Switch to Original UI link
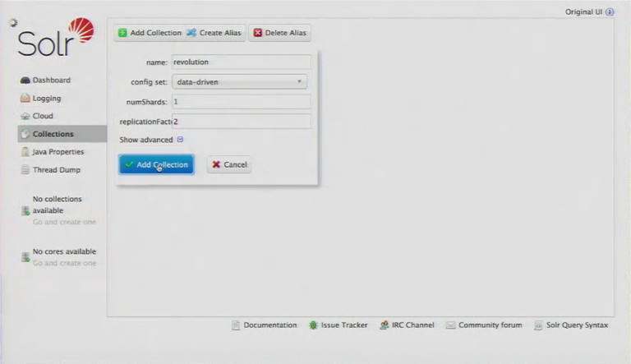The width and height of the screenshot is (631, 364). pos(584,12)
